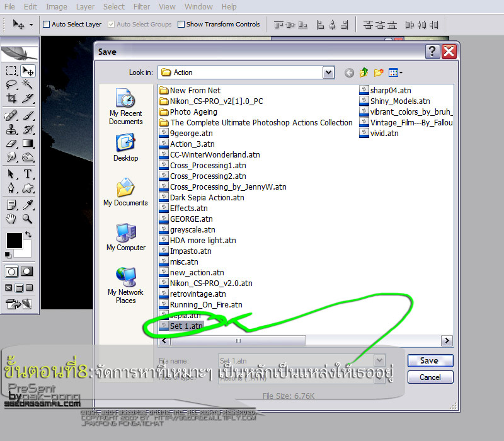Select the Hand tool
504x441 pixels.
pyautogui.click(x=11, y=219)
